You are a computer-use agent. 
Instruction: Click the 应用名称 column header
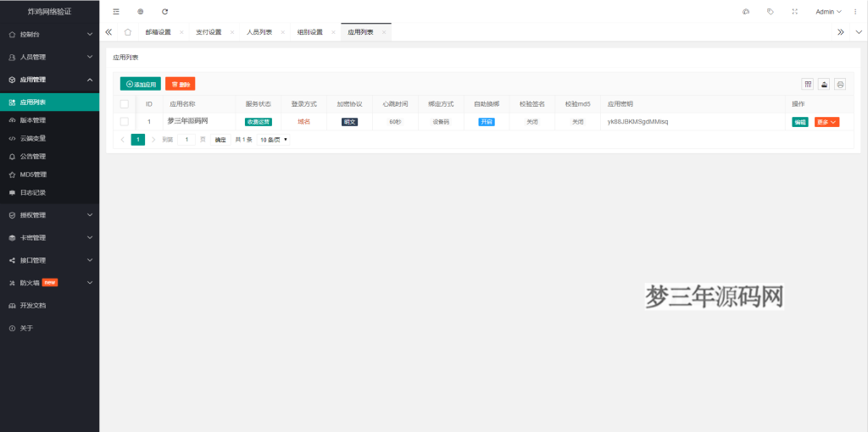182,104
